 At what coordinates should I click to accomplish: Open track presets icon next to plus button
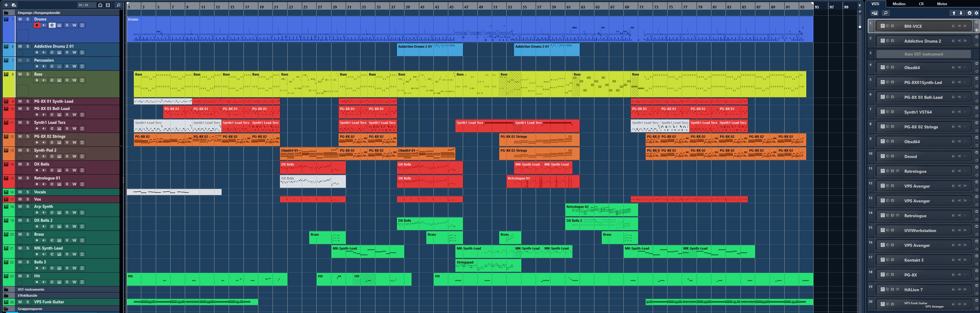click(14, 5)
